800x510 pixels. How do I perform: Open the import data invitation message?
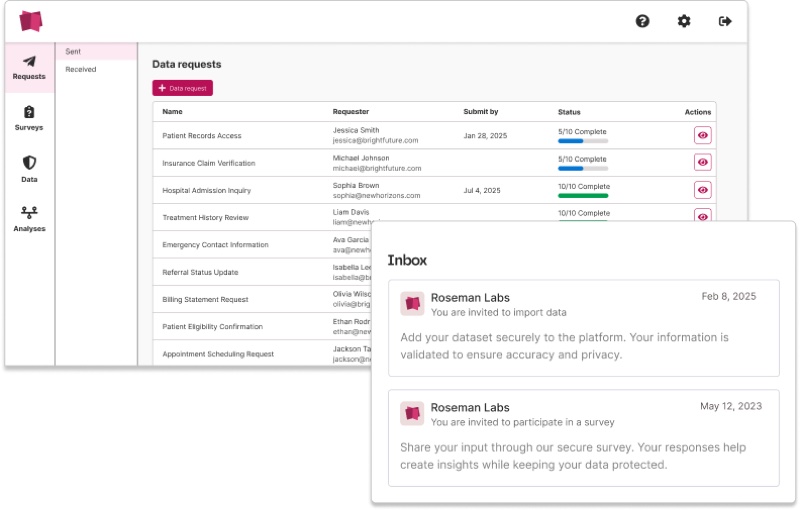click(x=584, y=328)
